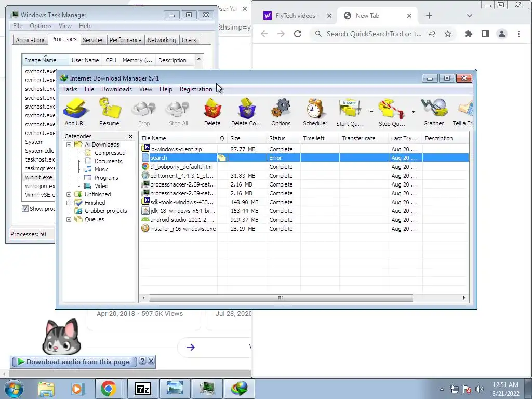The width and height of the screenshot is (532, 399).
Task: Expand the Finished category node
Action: coord(69,203)
